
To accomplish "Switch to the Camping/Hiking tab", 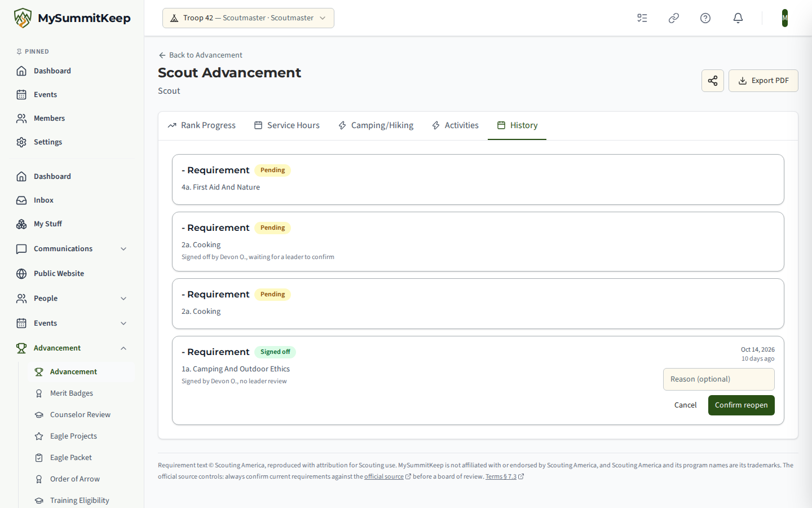I will click(376, 125).
